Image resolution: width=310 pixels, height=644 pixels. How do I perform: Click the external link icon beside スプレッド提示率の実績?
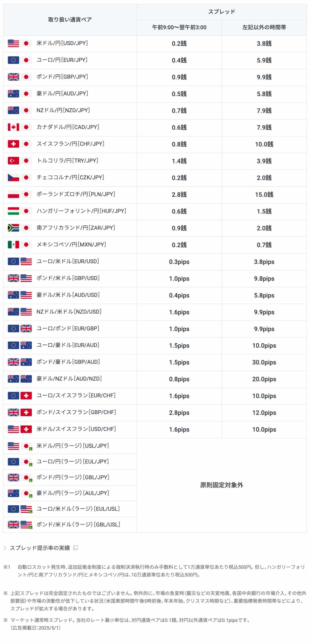coord(76,547)
